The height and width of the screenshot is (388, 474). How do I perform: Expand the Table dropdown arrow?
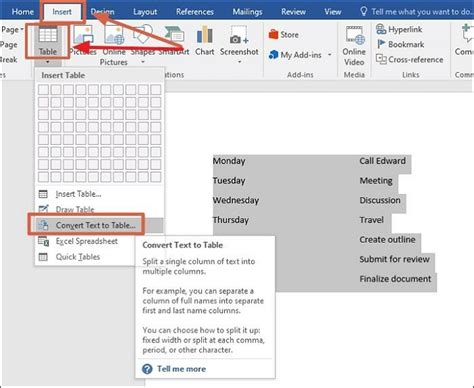click(x=48, y=62)
